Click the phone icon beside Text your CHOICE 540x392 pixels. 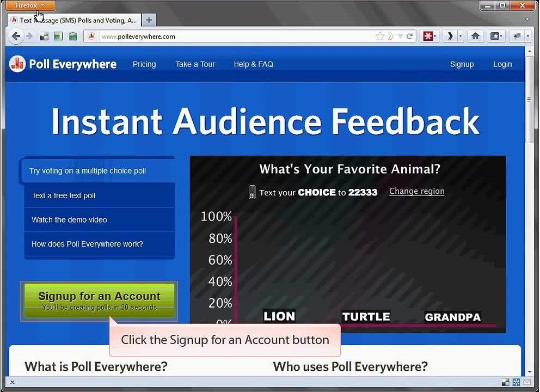(x=252, y=192)
